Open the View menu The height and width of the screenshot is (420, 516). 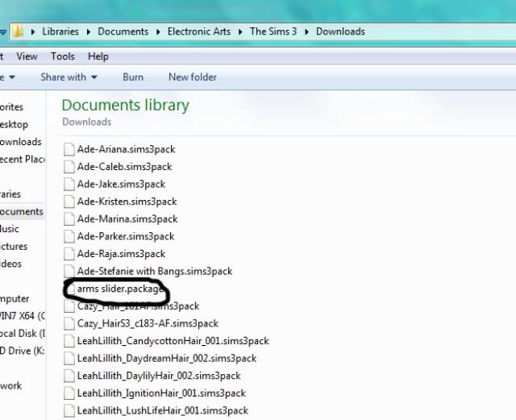click(x=27, y=56)
